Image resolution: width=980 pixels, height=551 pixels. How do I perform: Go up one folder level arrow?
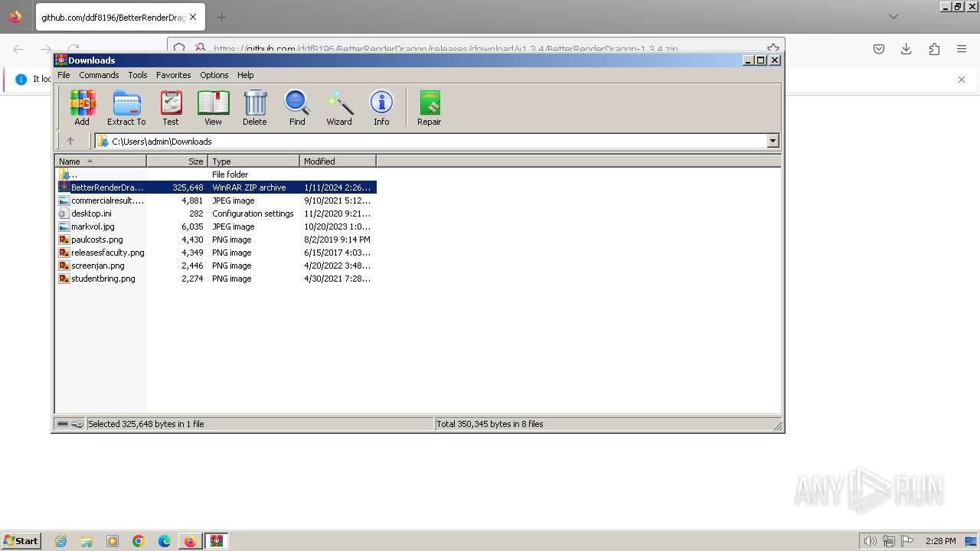tap(70, 141)
